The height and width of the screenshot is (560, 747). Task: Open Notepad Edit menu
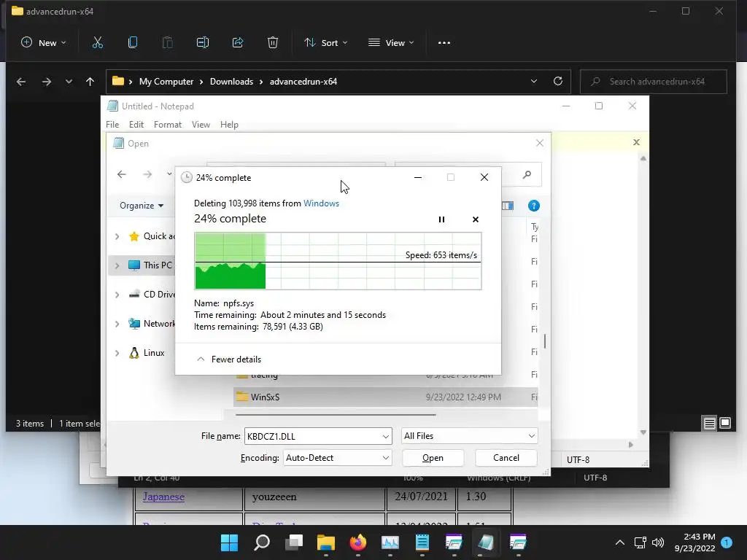point(136,125)
